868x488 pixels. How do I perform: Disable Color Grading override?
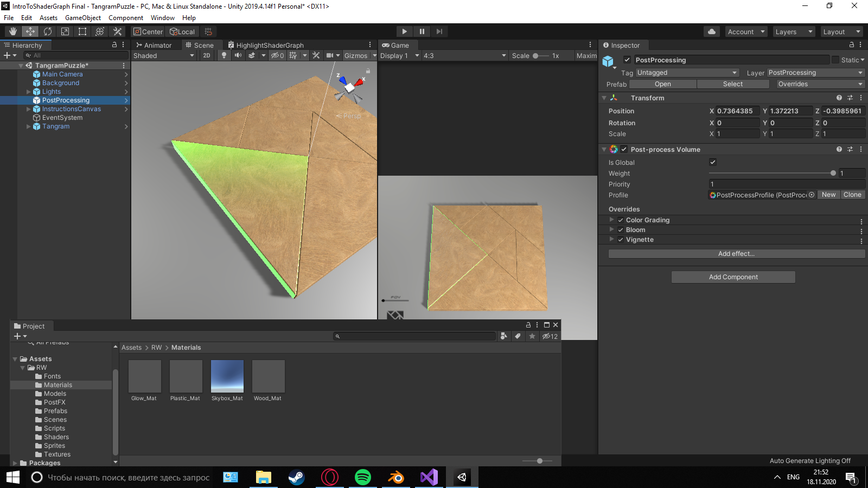point(621,220)
